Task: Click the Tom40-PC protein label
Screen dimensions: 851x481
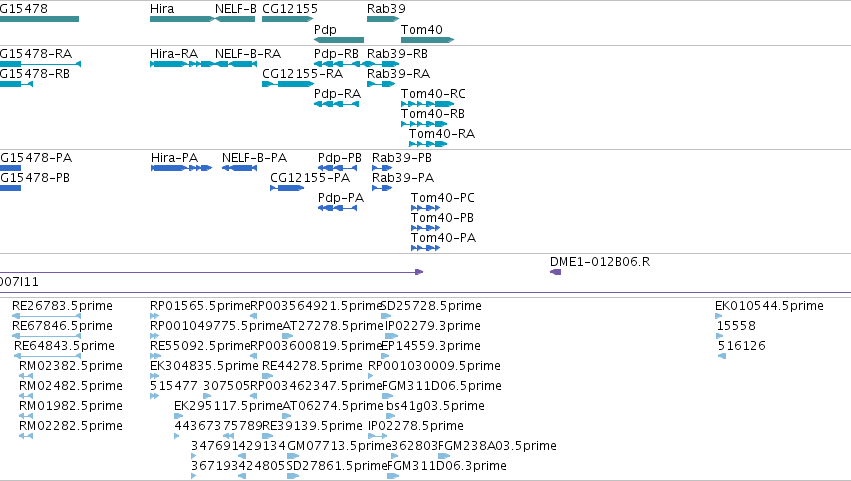Action: pos(442,198)
